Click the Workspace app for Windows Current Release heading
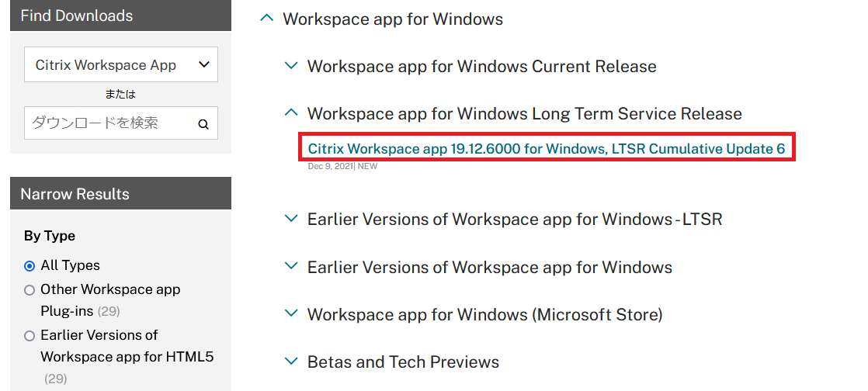The image size is (868, 391). [x=481, y=67]
